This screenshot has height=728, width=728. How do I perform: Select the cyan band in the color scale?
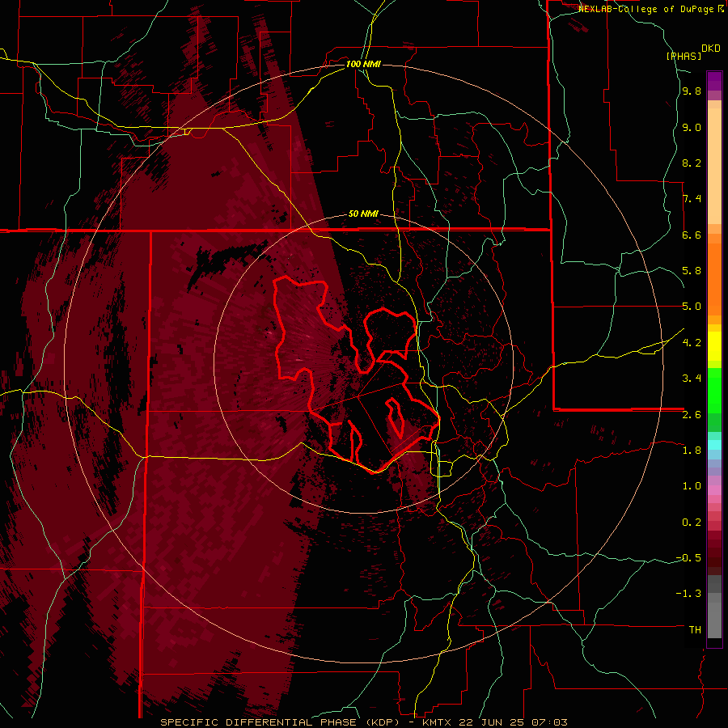[714, 445]
